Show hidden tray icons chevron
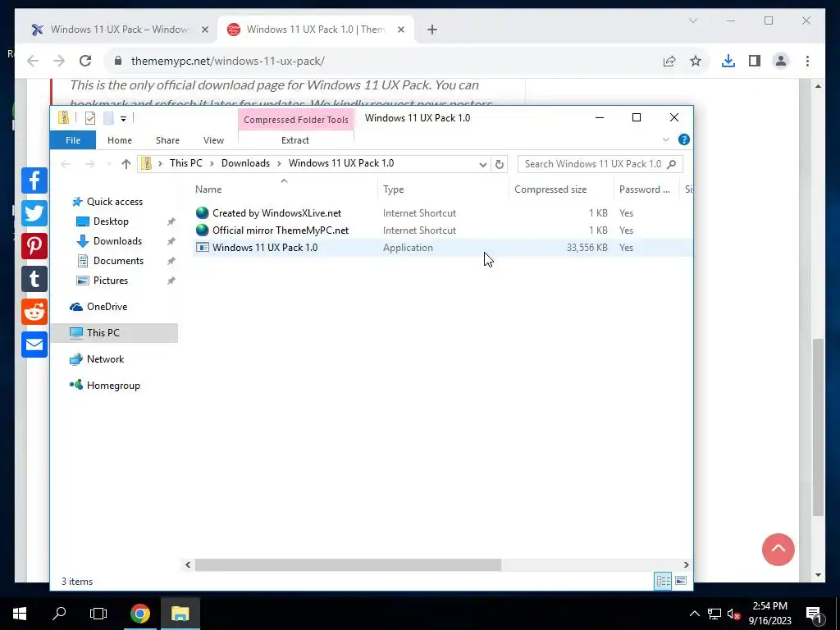The image size is (840, 630). [x=694, y=614]
